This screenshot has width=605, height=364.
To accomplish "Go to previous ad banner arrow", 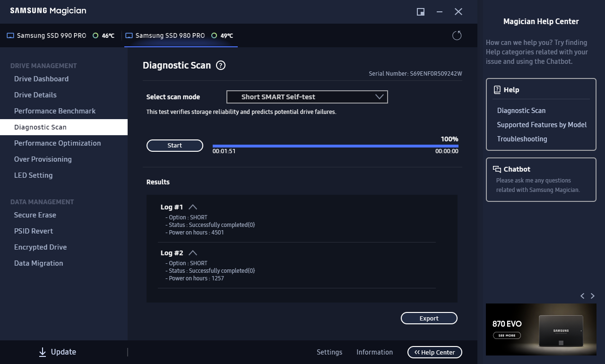I will 582,296.
